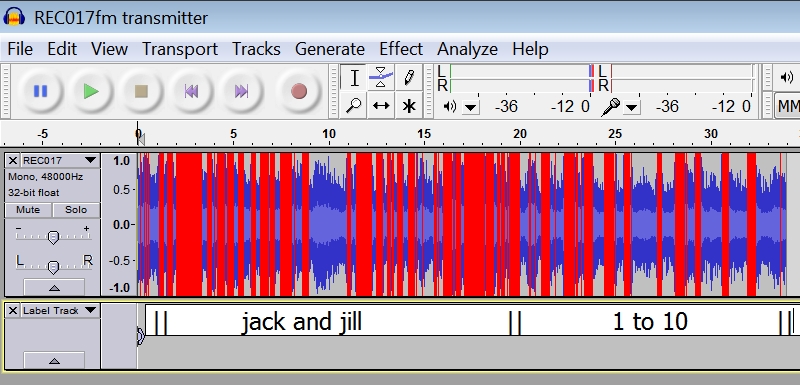Skip to start of track
Screen dimensions: 800x385
pyautogui.click(x=191, y=91)
